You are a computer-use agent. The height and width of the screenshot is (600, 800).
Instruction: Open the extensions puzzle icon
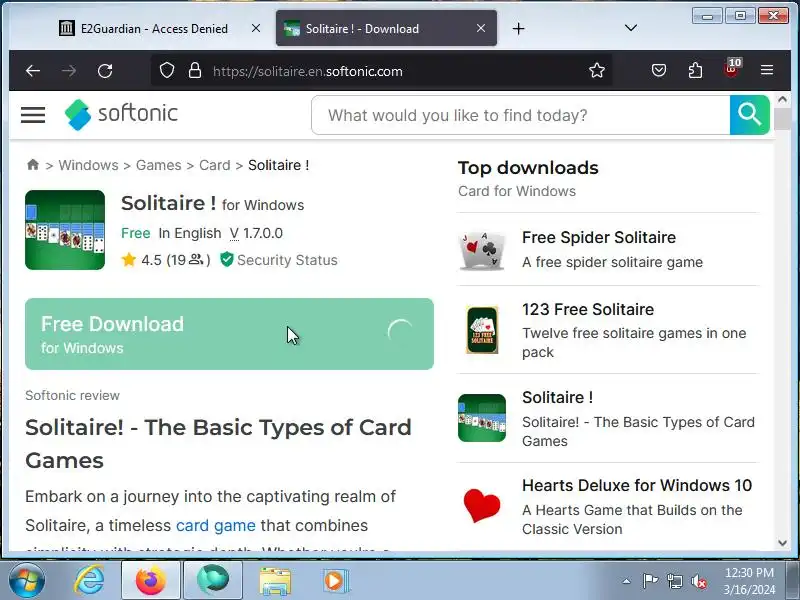[695, 70]
